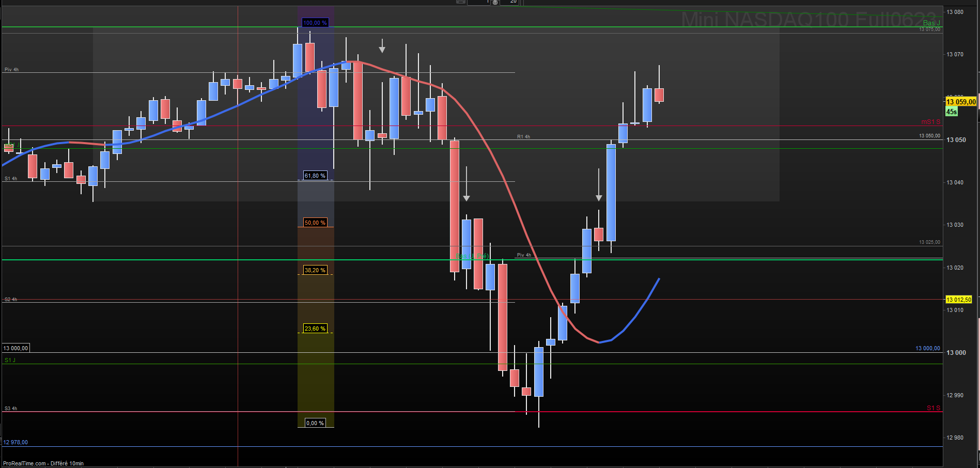980x468 pixels.
Task: Click the green S1 J support label
Action: click(x=10, y=360)
